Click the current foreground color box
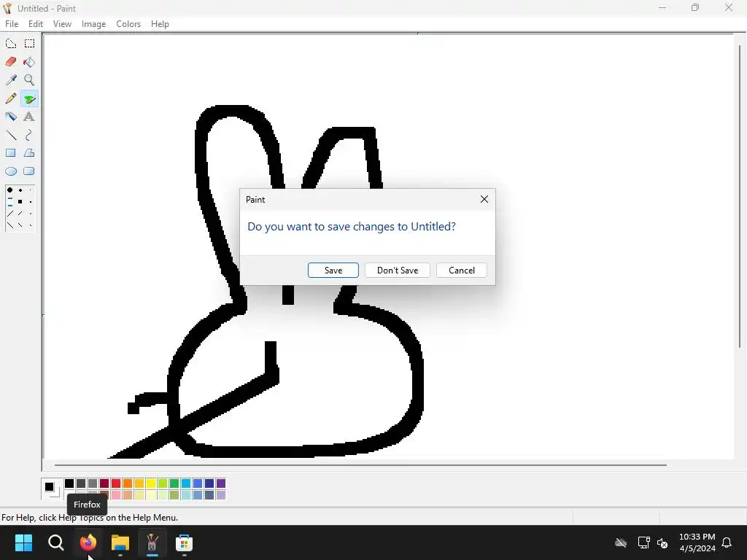The height and width of the screenshot is (560, 747). tap(49, 486)
